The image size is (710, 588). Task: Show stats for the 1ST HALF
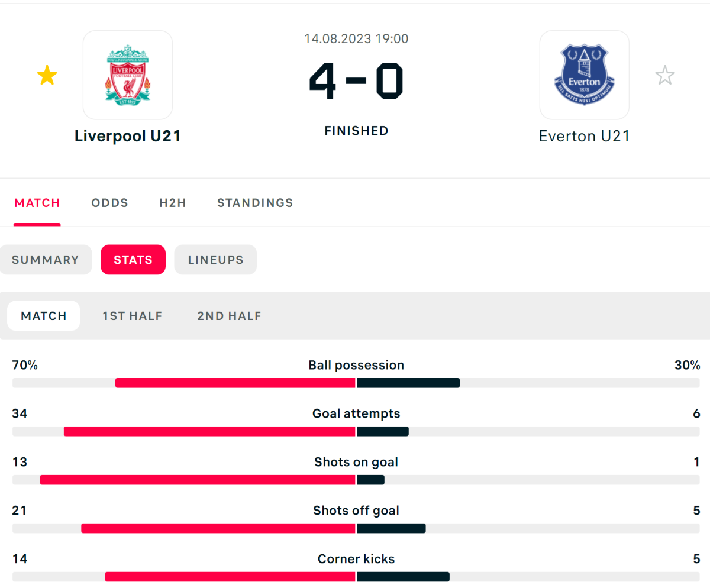(133, 316)
